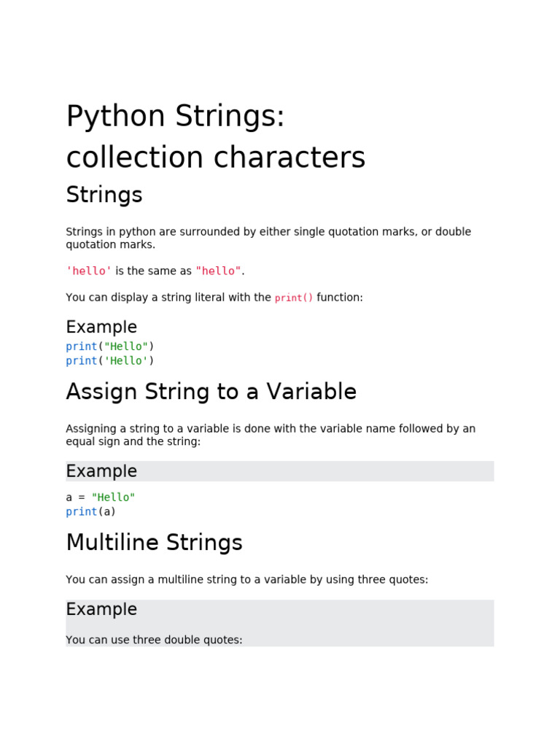Select the "Multiline Strings" heading
This screenshot has height=747, width=560.
click(x=154, y=543)
